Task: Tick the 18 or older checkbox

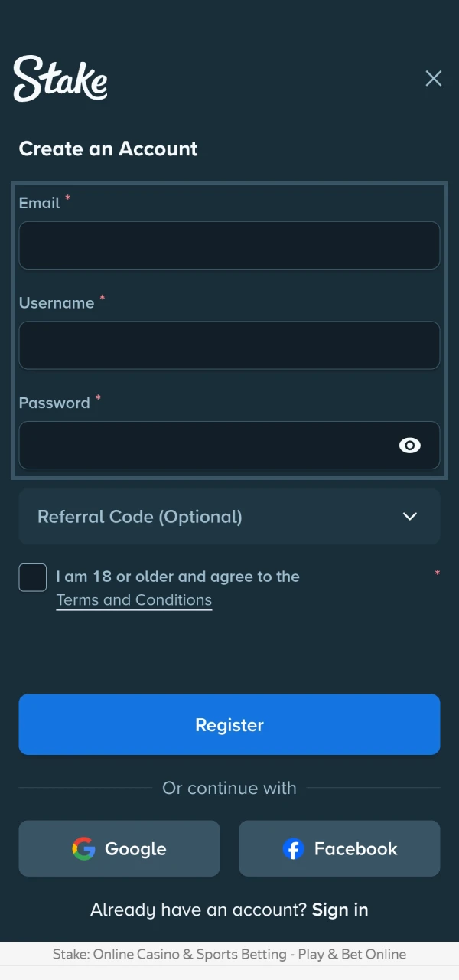Action: (x=33, y=577)
